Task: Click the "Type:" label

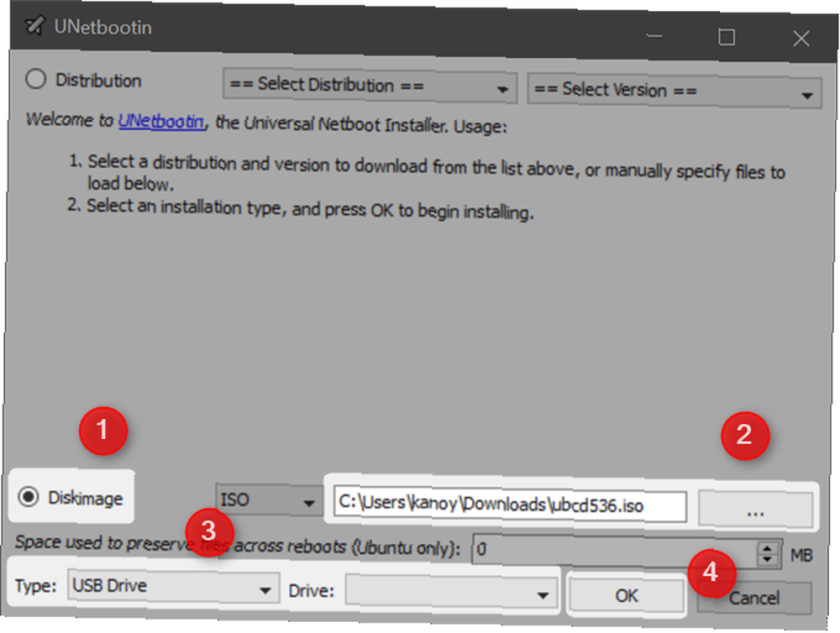Action: (35, 585)
